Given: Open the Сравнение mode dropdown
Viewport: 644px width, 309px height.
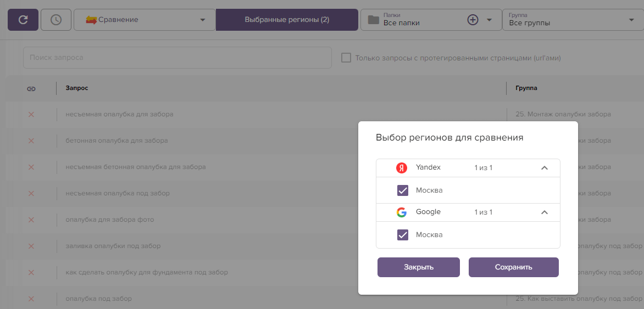Looking at the screenshot, I should pyautogui.click(x=145, y=20).
